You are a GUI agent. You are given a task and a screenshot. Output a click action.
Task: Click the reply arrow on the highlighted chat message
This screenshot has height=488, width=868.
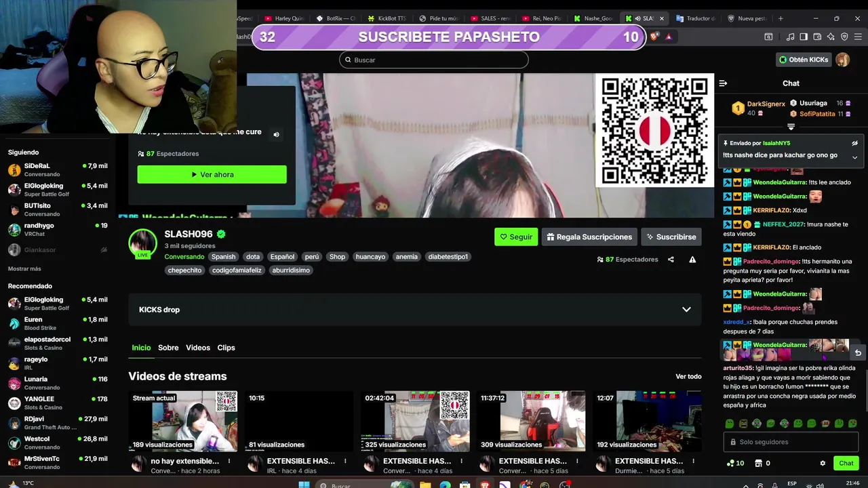pyautogui.click(x=858, y=352)
